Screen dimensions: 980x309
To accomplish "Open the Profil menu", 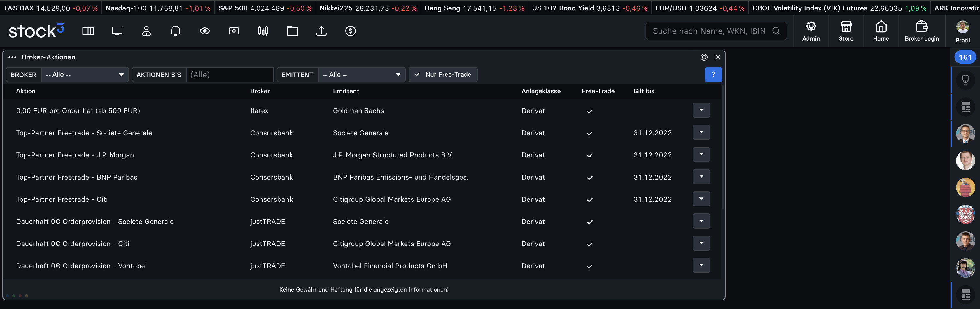I will coord(963,31).
